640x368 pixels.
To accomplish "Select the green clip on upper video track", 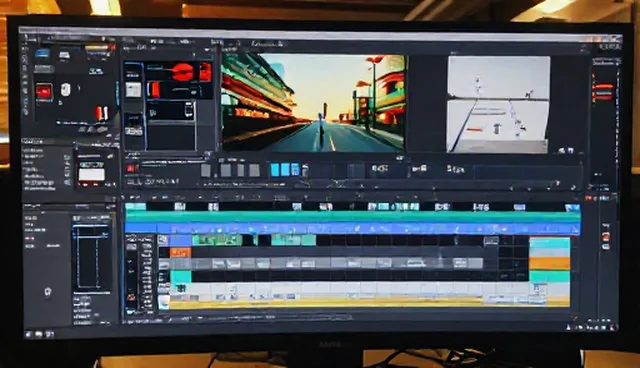I will 217,240.
